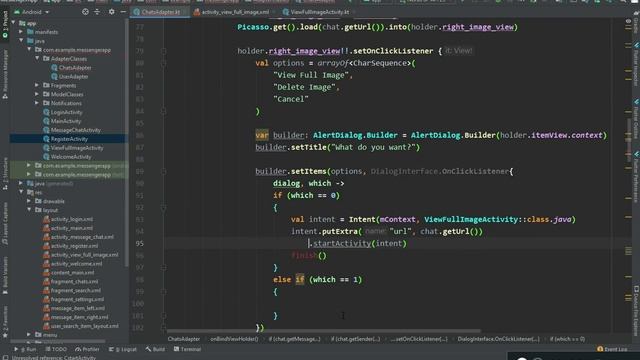Click the activity_welcome.xml file icon
Image resolution: width=640 pixels, height=360 pixels.
tap(46, 264)
